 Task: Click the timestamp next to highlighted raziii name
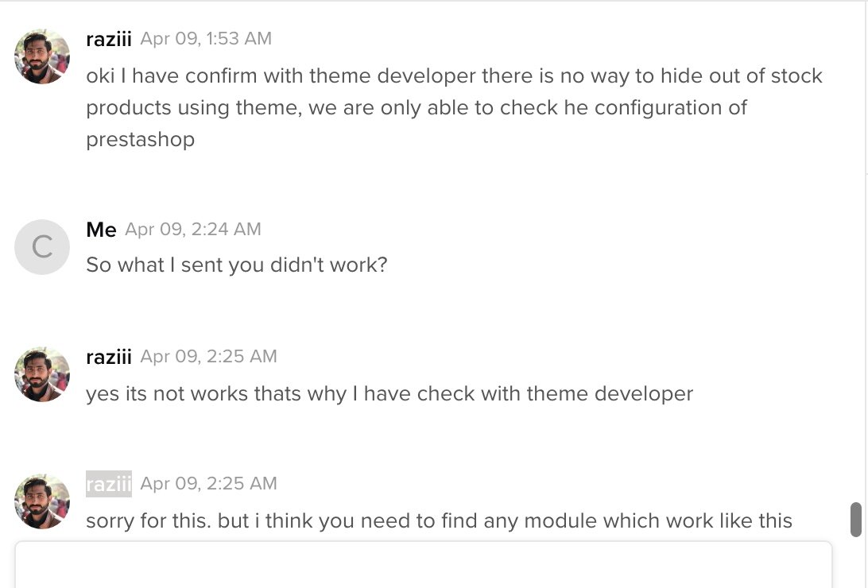coord(208,484)
